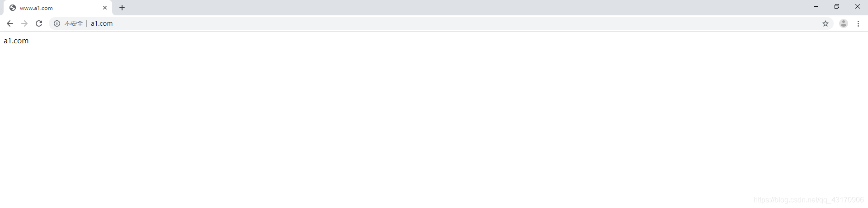Close the browser window
Viewport: 868px width, 208px height.
click(x=858, y=6)
